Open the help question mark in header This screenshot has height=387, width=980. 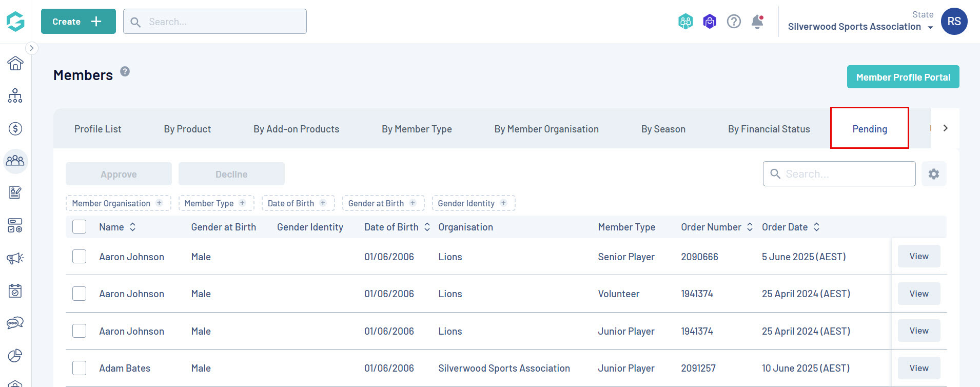tap(734, 22)
